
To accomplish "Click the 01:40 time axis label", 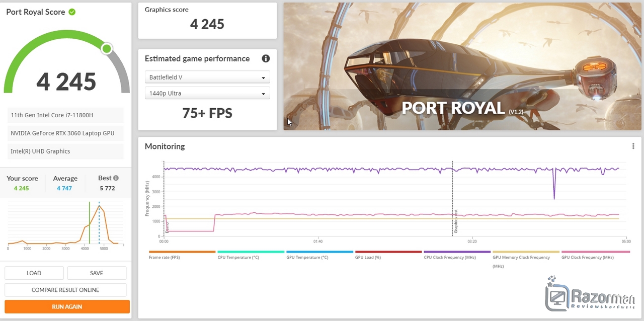I will 317,242.
